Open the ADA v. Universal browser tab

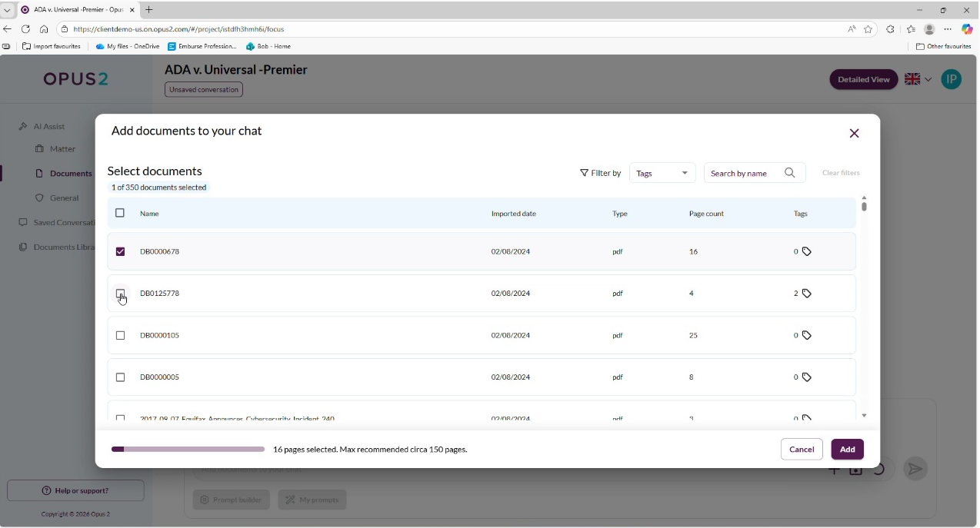(75, 10)
